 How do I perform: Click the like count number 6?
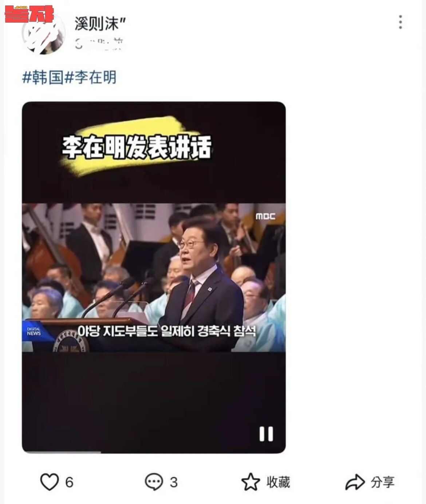[x=69, y=482]
